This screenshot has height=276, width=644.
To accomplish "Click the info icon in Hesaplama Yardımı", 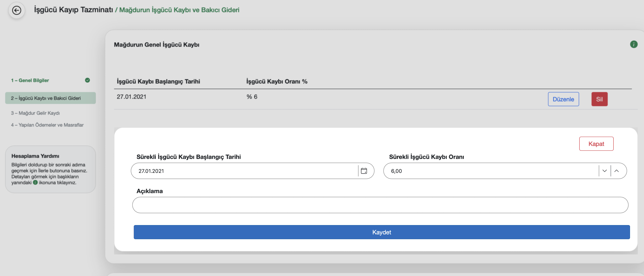I will coord(35,182).
